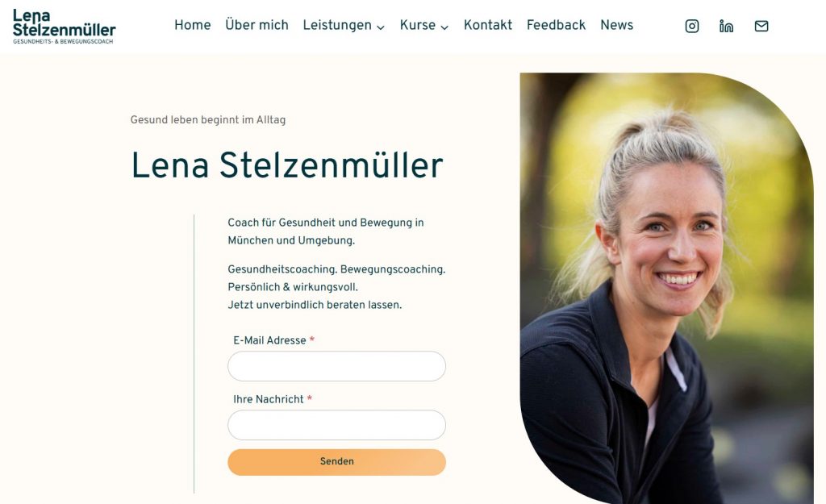The height and width of the screenshot is (504, 826).
Task: Focus the Ihre Nachricht input field
Action: coord(336,425)
